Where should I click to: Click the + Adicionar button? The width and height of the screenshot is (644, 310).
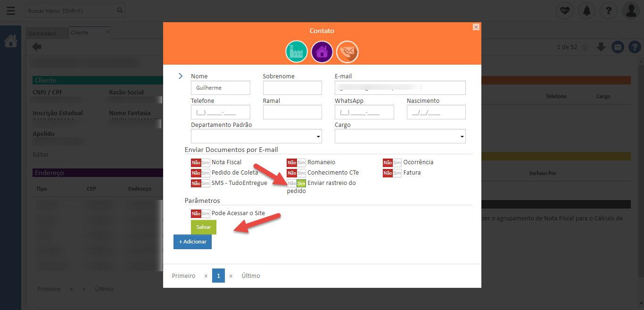tap(192, 242)
